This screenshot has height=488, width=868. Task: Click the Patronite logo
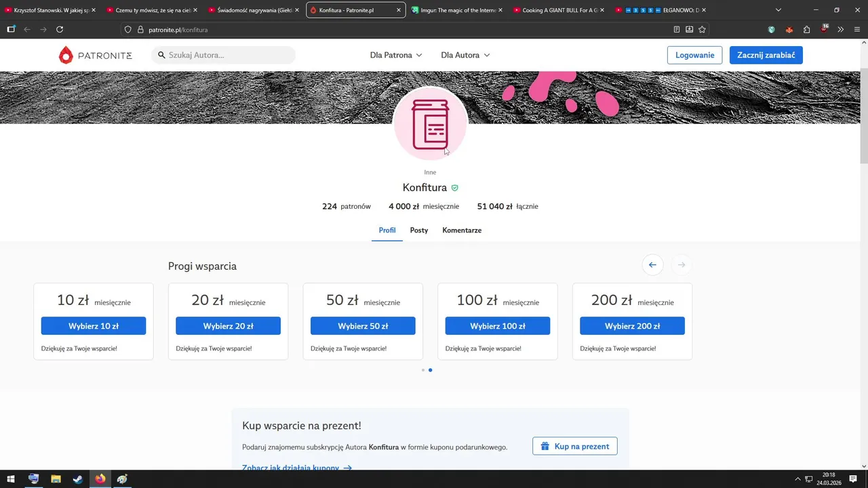(95, 55)
